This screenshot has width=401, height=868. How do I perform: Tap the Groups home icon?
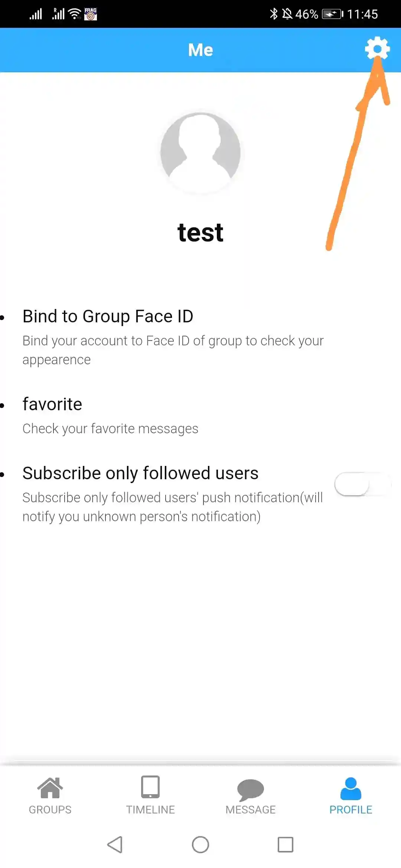coord(50,787)
